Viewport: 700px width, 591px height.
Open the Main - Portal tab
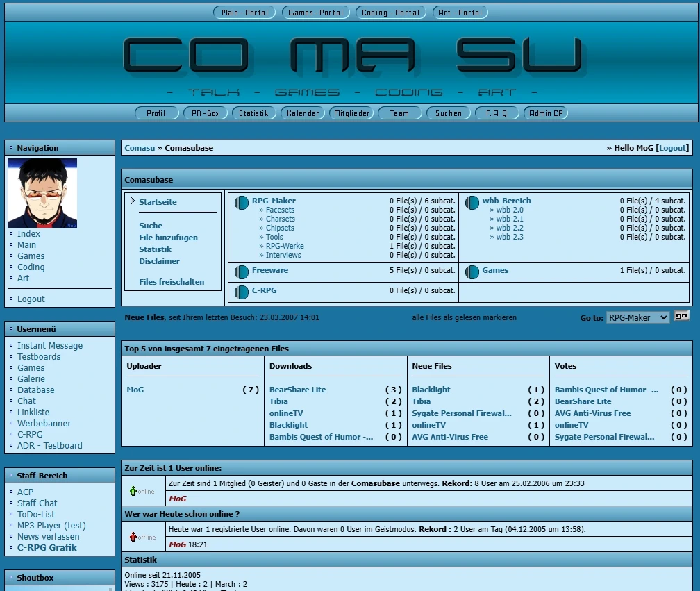(244, 13)
